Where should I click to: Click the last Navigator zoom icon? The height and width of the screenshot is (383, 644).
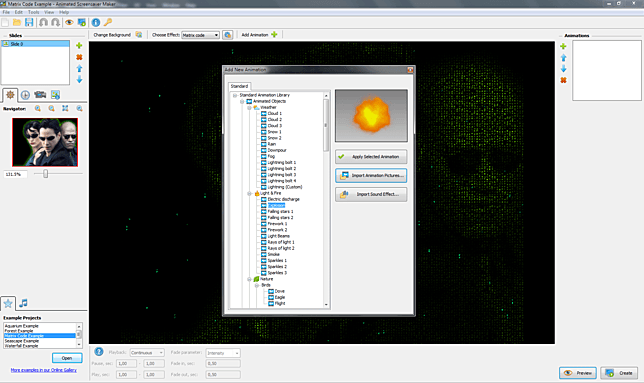point(79,108)
